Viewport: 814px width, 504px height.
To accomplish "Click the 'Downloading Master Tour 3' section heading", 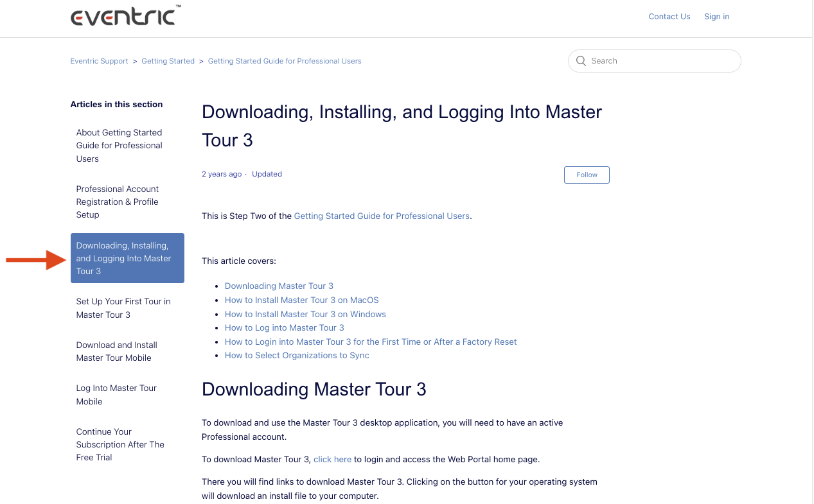I will click(314, 390).
